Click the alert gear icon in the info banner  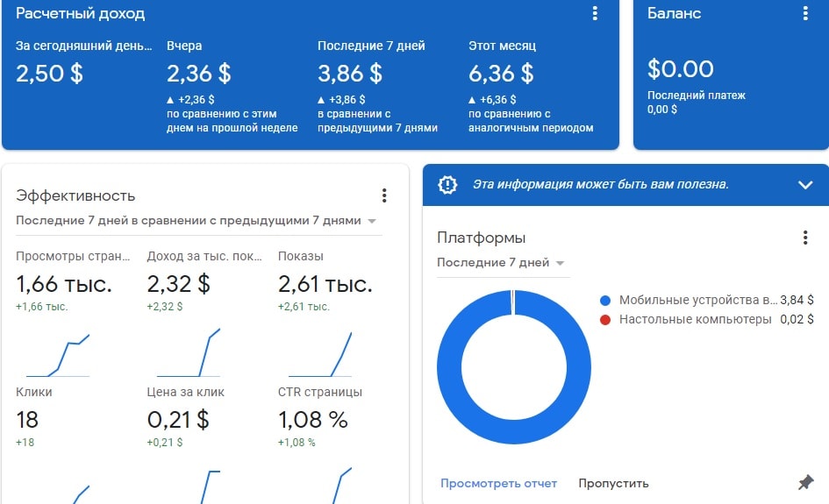click(x=447, y=184)
